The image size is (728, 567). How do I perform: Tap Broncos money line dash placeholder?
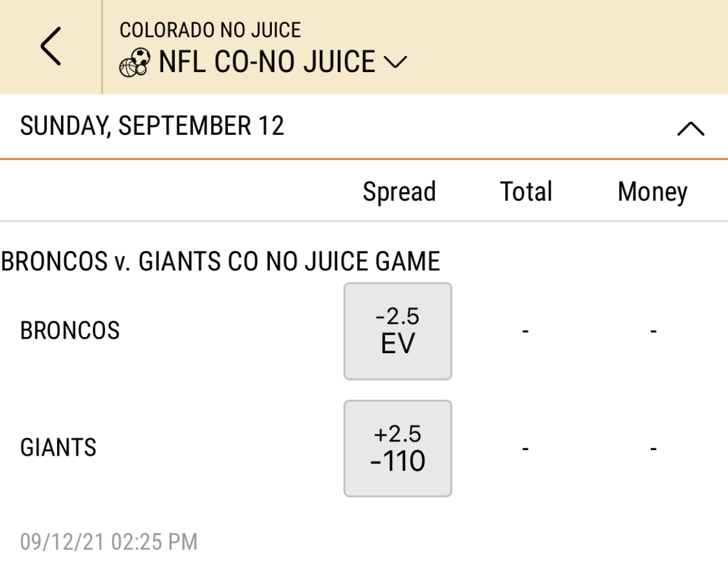point(653,331)
